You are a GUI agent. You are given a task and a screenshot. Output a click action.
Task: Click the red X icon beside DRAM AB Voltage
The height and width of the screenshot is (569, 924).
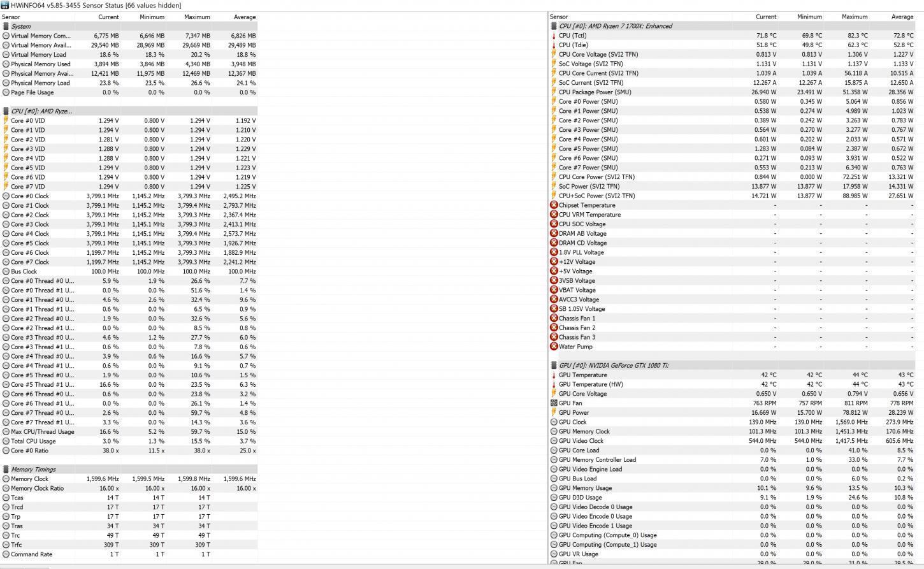coord(554,234)
